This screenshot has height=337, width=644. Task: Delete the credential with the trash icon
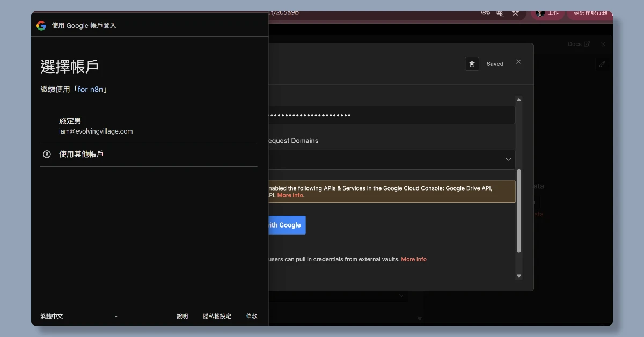tap(472, 64)
